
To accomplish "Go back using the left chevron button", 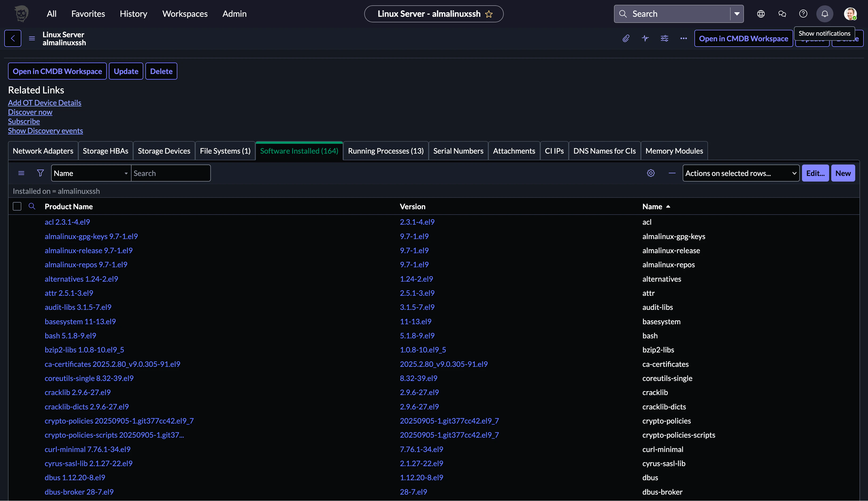I will (13, 38).
